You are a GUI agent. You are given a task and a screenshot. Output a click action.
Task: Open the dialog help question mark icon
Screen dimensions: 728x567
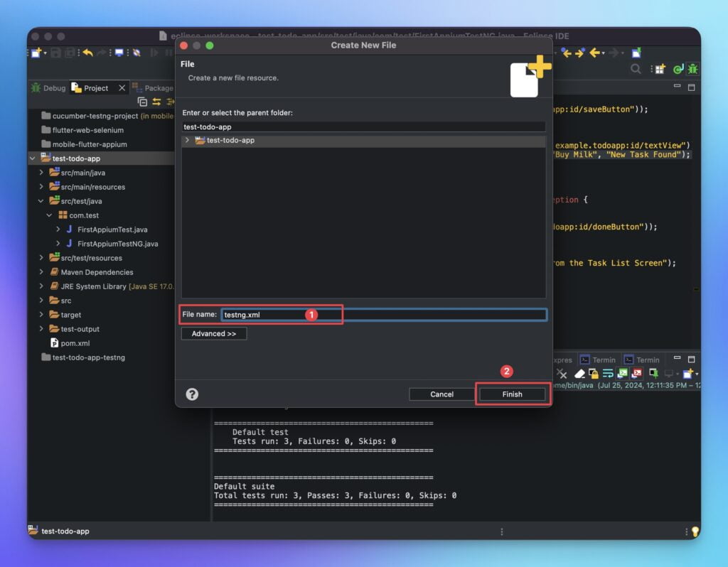click(x=192, y=394)
